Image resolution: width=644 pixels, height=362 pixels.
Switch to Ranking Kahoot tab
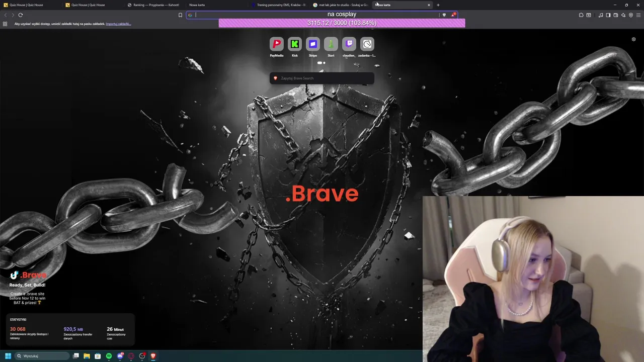click(155, 5)
